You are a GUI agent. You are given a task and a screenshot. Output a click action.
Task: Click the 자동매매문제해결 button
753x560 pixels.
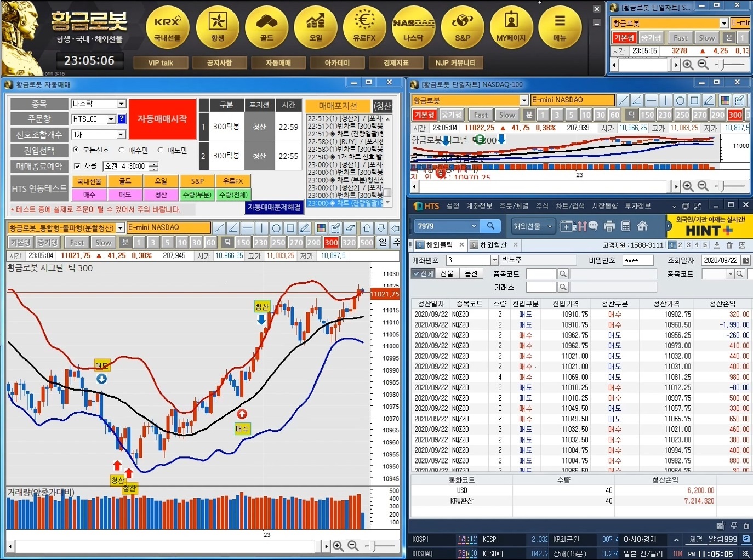(274, 207)
